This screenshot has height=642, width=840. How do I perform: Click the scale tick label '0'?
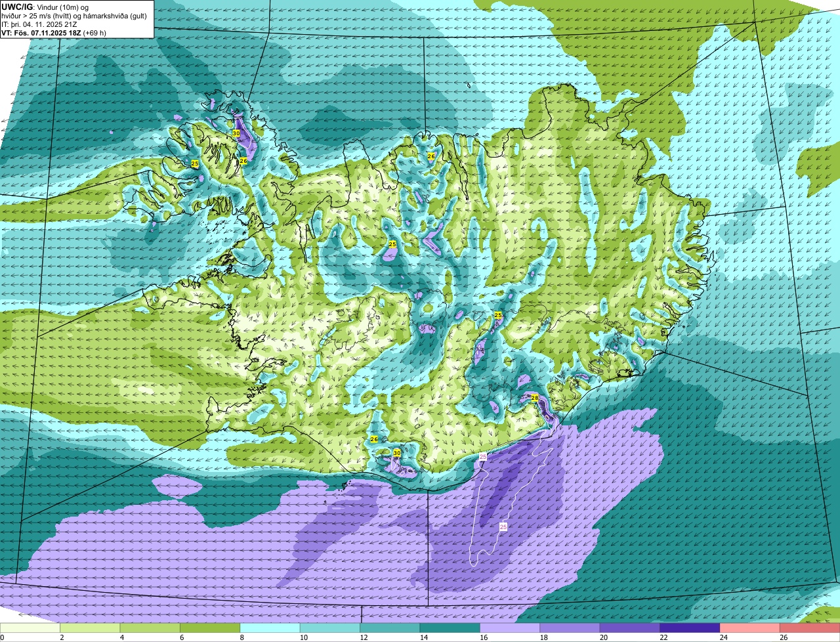[x=2, y=637]
